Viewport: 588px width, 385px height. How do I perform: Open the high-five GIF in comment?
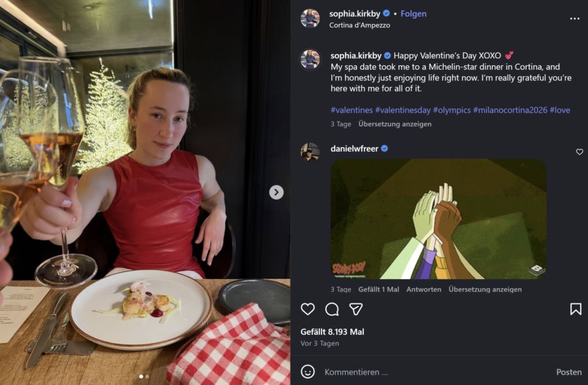tap(438, 218)
